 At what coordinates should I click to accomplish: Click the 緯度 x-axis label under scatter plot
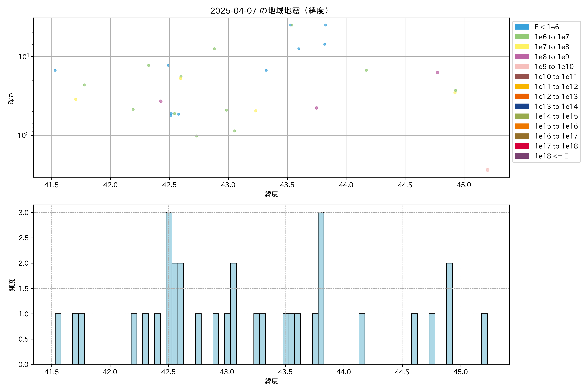coord(271,194)
